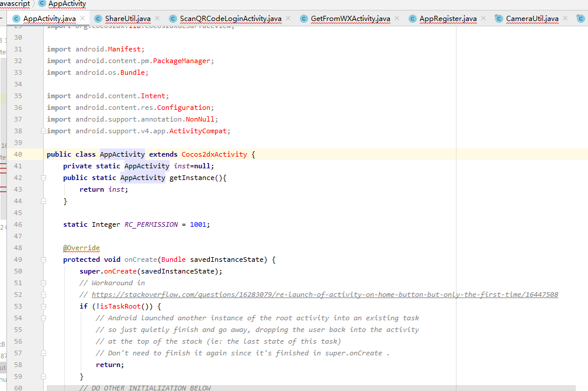Click PackageManager in the import statement
The image size is (588, 391).
tap(182, 61)
